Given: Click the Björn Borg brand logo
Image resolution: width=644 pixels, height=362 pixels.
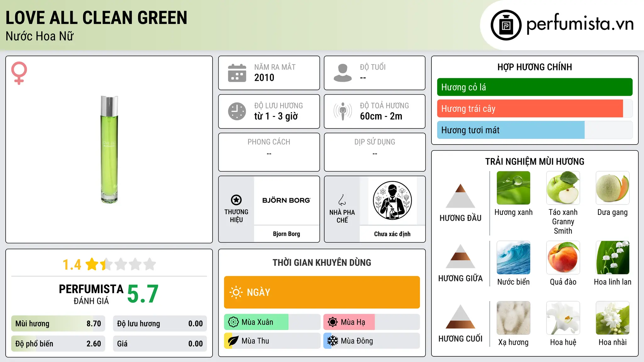Looking at the screenshot, I should pos(286,200).
